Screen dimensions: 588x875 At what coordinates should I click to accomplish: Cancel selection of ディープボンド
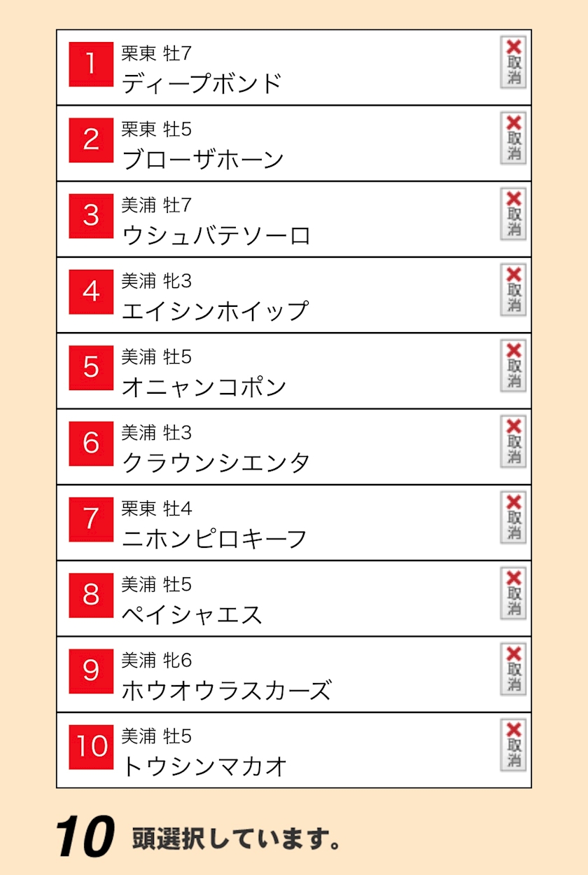point(513,63)
